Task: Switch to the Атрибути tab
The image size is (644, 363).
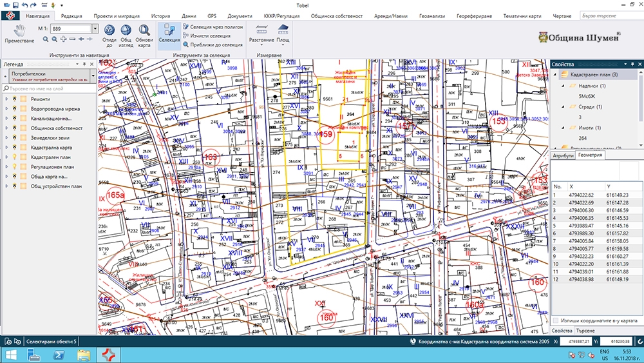Action: (563, 155)
